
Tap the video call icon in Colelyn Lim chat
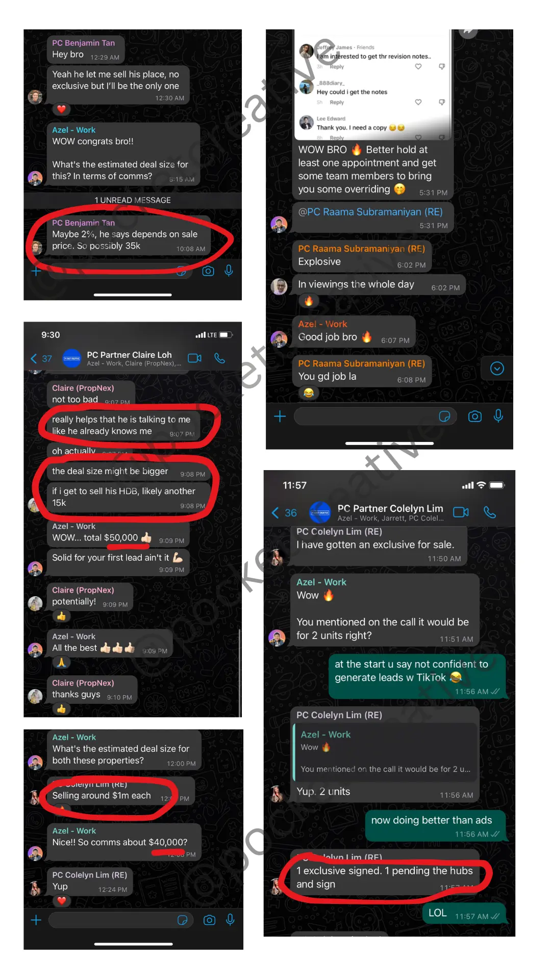tap(461, 512)
